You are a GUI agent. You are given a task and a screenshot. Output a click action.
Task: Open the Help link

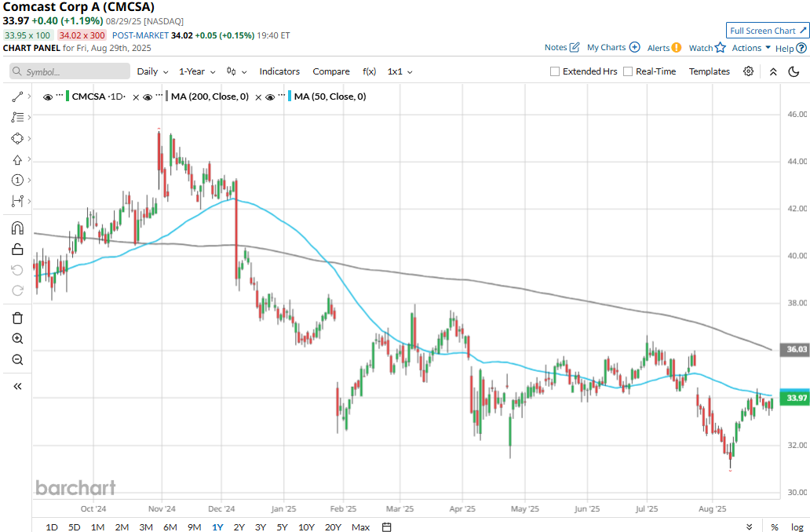[791, 49]
